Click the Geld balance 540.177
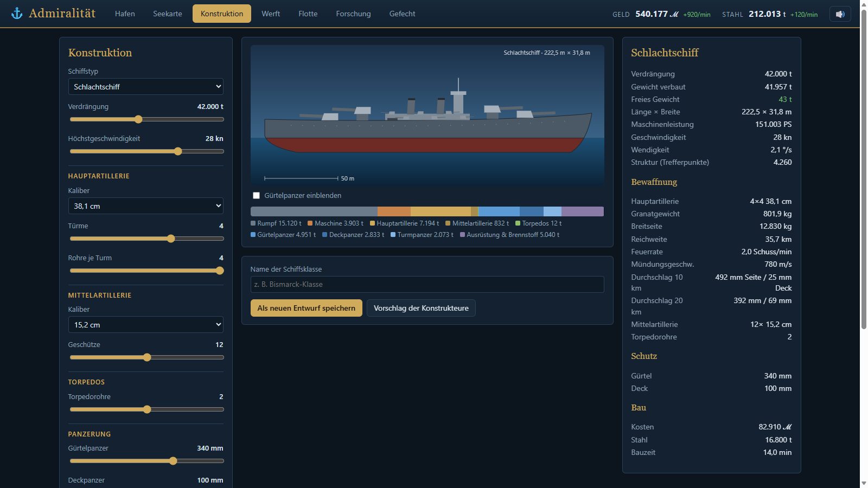This screenshot has height=488, width=868. point(657,14)
